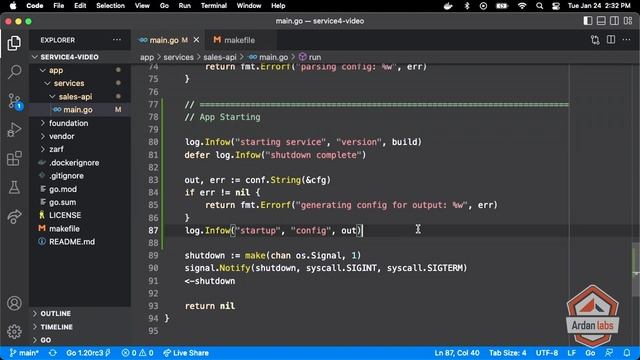The image size is (640, 360).
Task: Toggle the primary side bar layout icon
Action: point(588,21)
